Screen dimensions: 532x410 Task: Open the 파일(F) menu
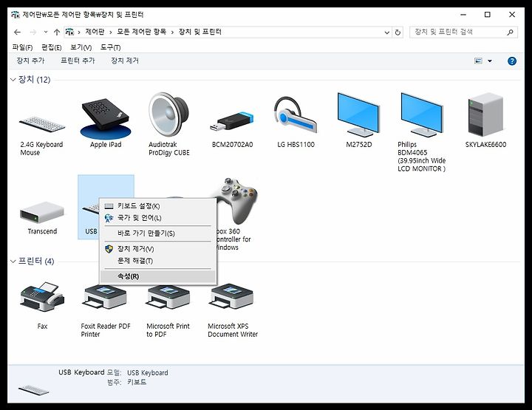pyautogui.click(x=22, y=47)
